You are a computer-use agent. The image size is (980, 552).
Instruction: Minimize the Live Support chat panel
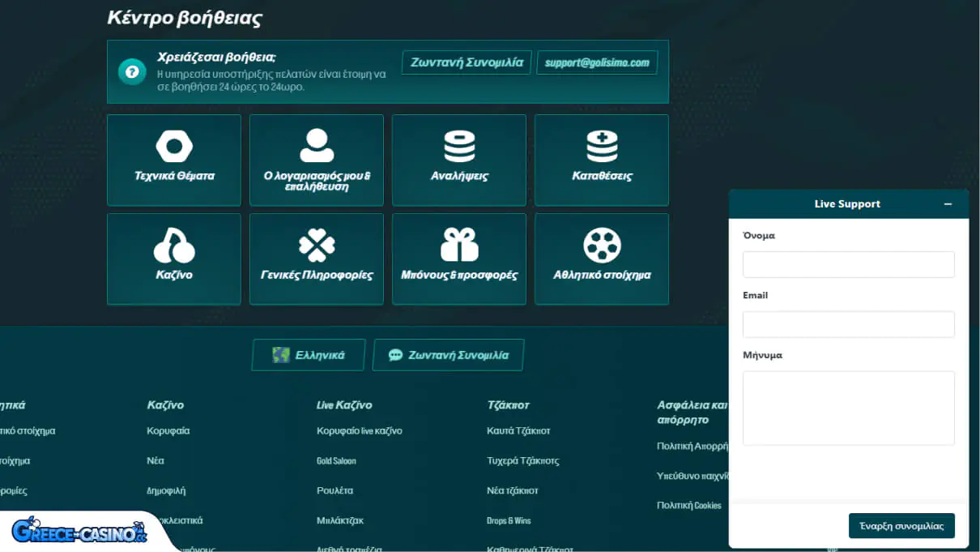point(948,204)
